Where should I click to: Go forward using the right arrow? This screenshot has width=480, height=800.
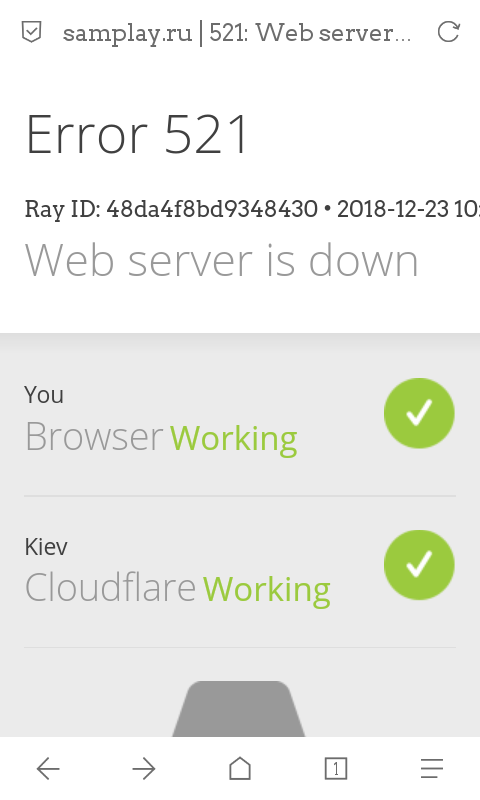[144, 768]
